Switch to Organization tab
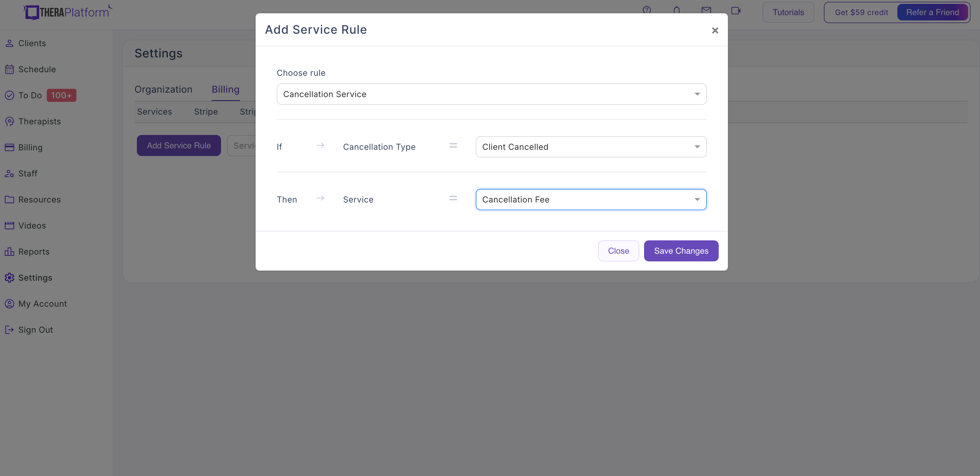980x476 pixels. coord(163,89)
